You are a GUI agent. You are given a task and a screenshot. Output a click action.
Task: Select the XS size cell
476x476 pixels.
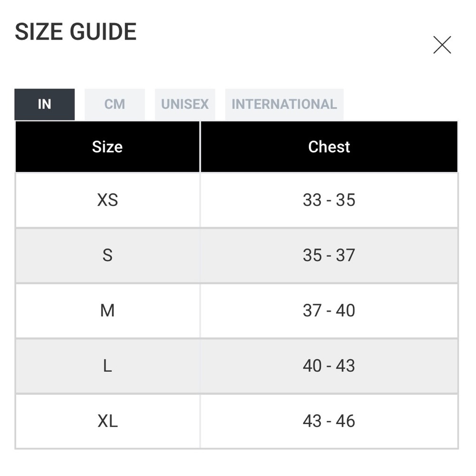(108, 200)
